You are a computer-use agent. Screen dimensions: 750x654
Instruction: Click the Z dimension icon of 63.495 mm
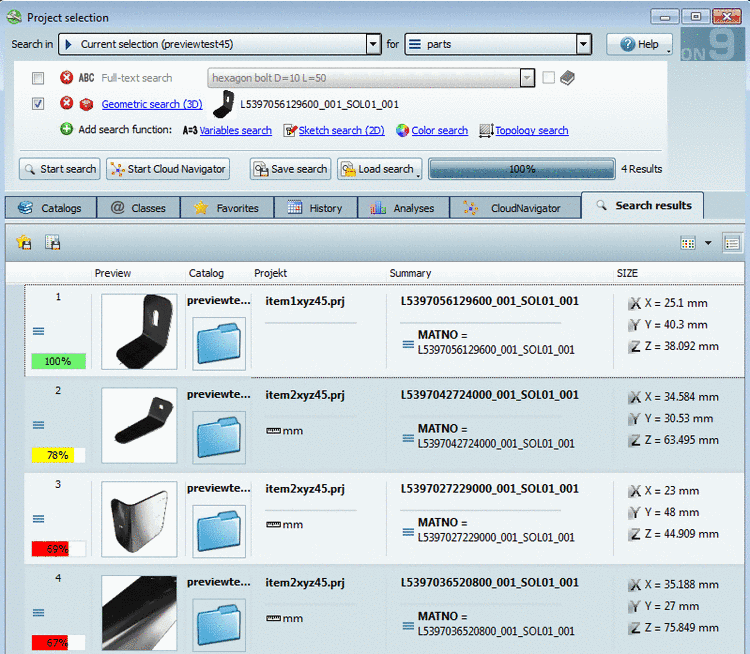click(634, 440)
